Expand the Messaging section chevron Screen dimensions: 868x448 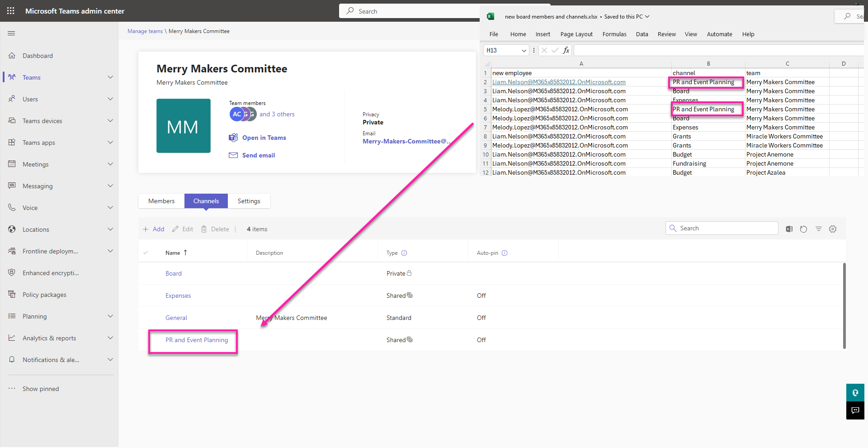pos(110,186)
